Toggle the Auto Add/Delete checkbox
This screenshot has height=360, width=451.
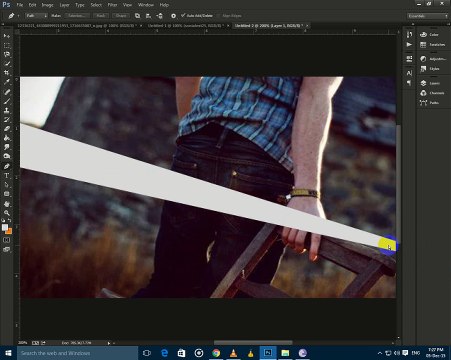(183, 15)
